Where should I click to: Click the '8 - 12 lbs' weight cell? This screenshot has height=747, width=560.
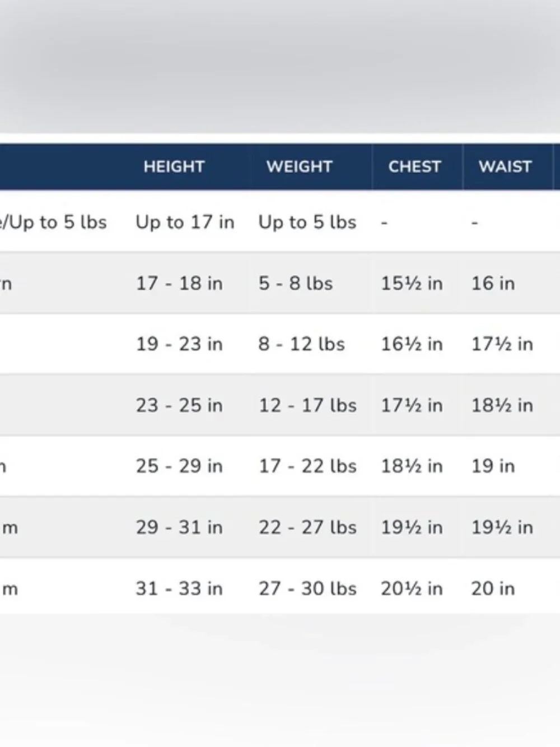pyautogui.click(x=301, y=344)
